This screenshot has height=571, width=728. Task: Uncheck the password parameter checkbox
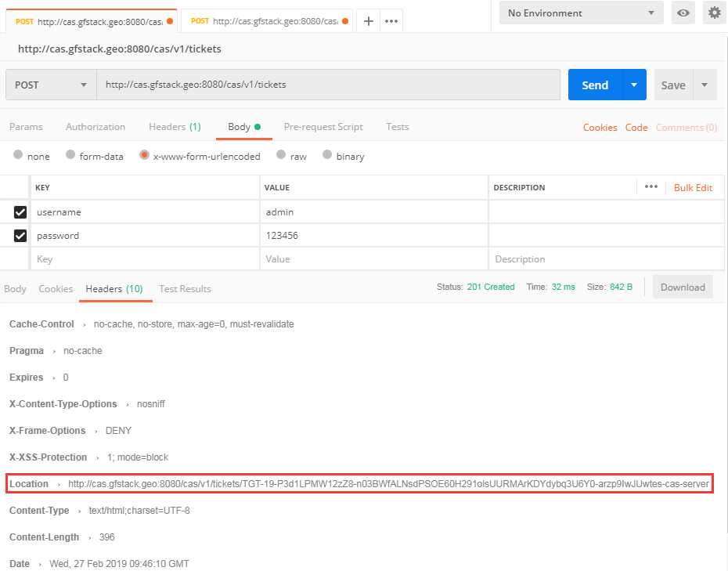tap(20, 236)
